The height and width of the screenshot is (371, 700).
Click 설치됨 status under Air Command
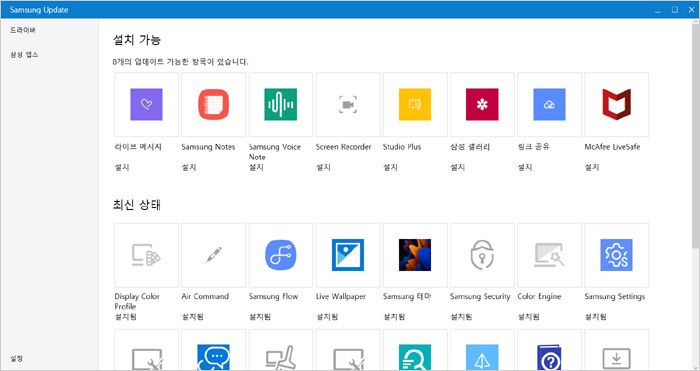coord(192,317)
